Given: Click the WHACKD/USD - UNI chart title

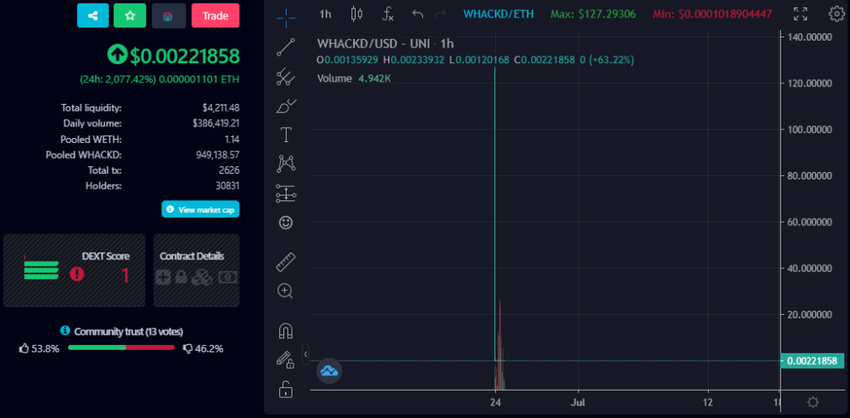Looking at the screenshot, I should point(385,44).
